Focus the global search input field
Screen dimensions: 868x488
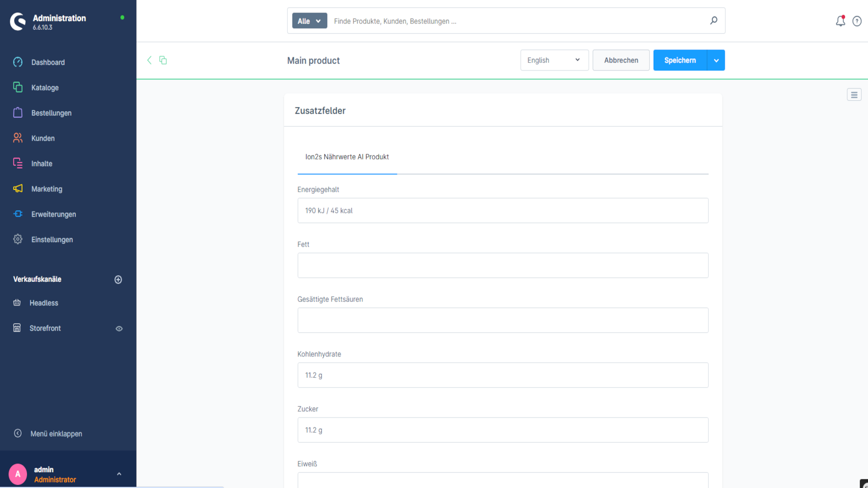click(x=518, y=21)
